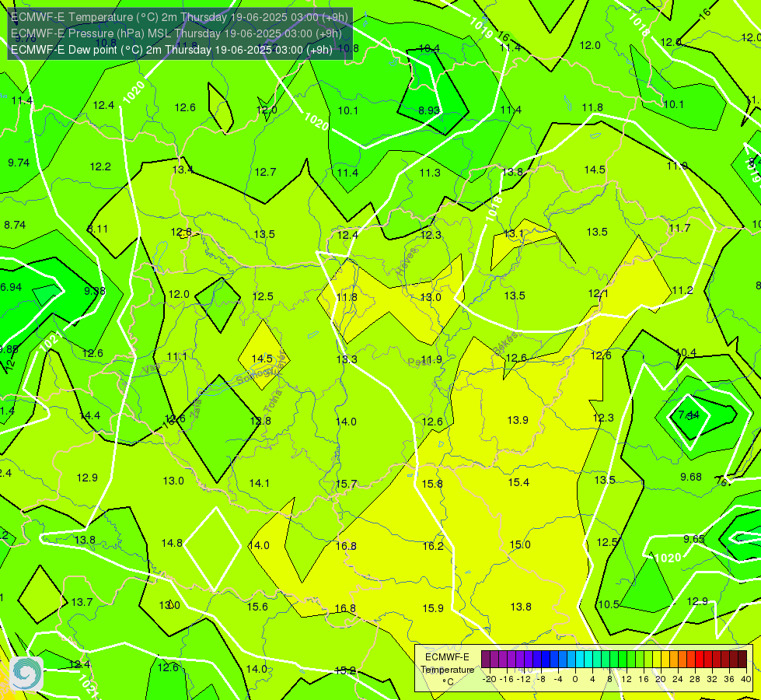Screen dimensions: 761x700
Task: Click the 10.5 dew point value
Action: [x=608, y=605]
